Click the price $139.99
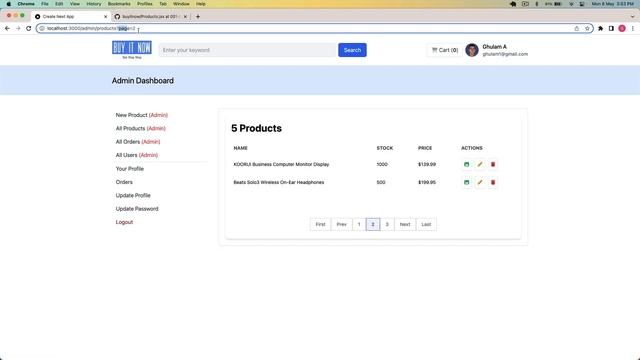 click(x=427, y=164)
